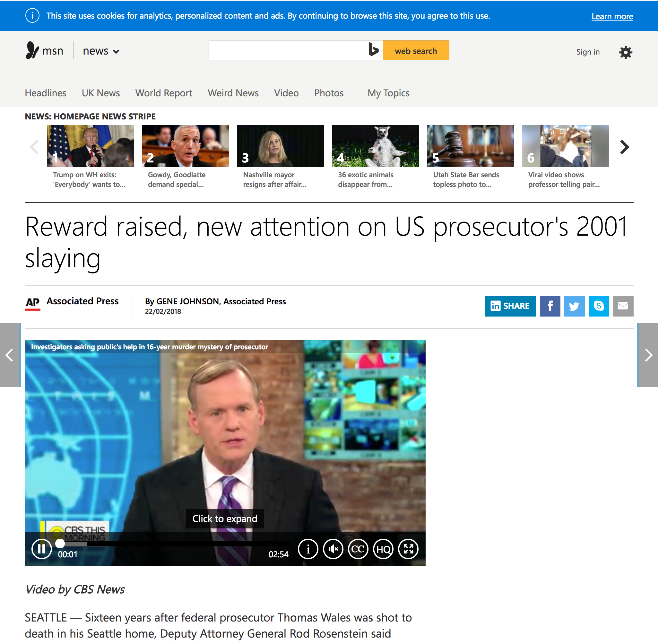Screen dimensions: 658x644
Task: Share article on Twitter
Action: pos(574,306)
